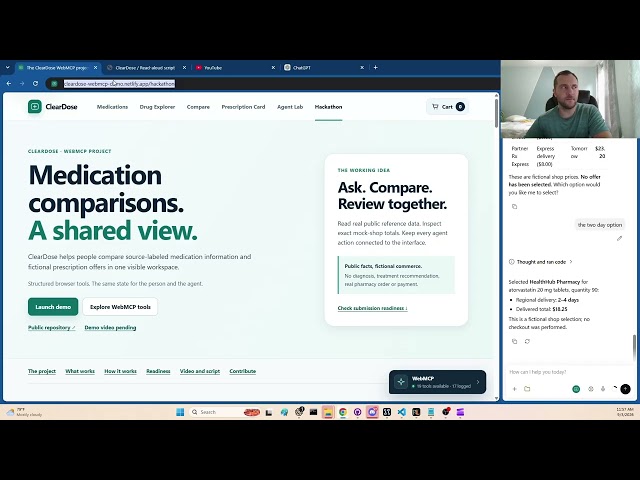640x480 pixels.
Task: Jump to The project section link
Action: point(42,371)
